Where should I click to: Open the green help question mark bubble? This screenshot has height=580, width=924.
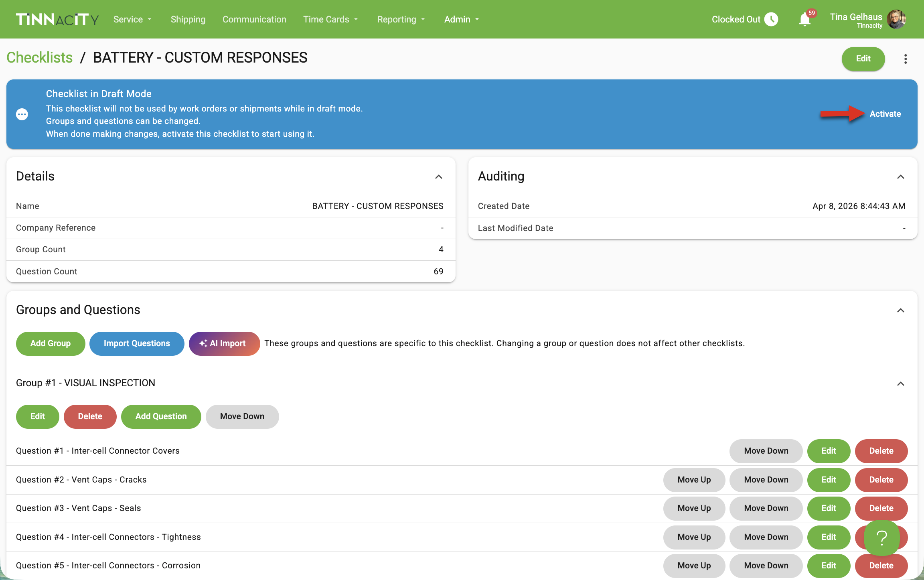(x=881, y=537)
